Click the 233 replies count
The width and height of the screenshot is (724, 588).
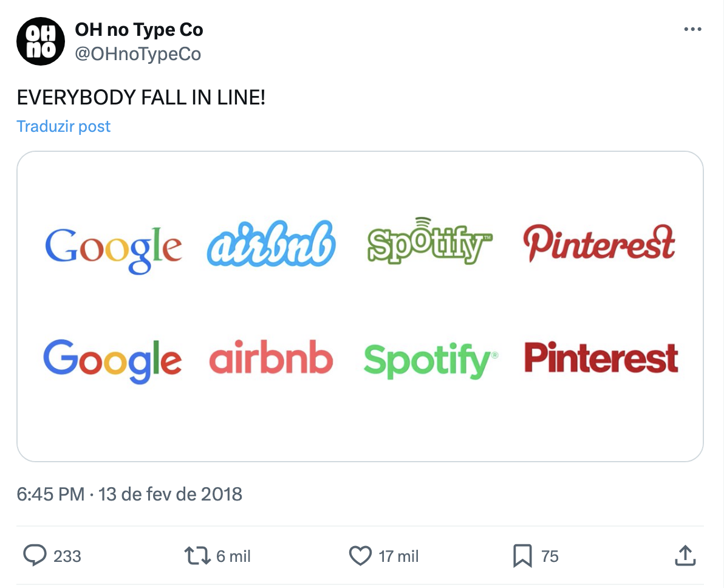coord(67,556)
